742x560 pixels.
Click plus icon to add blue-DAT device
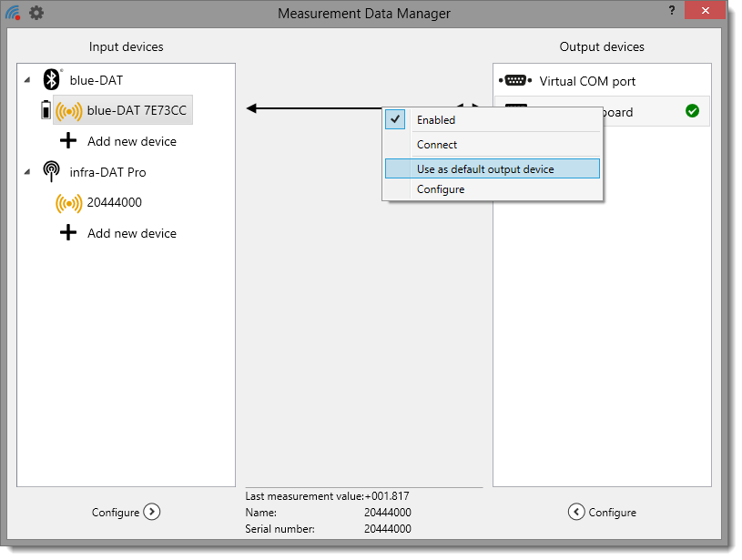pos(68,141)
